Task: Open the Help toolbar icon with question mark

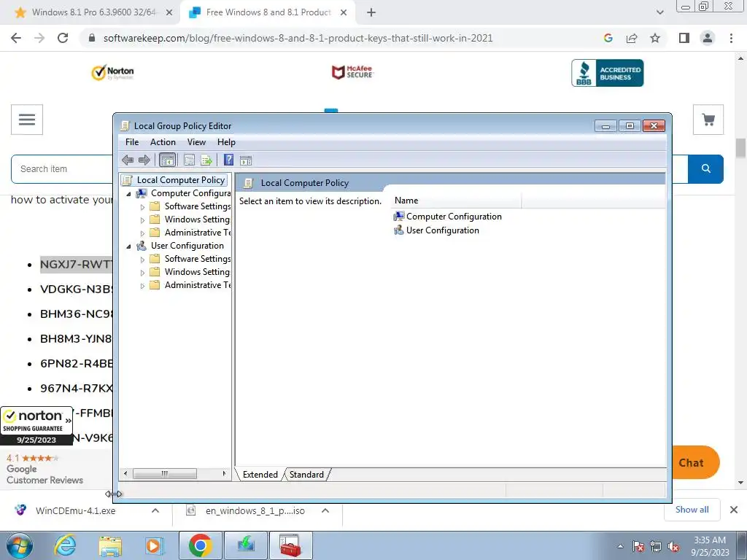Action: (x=228, y=160)
